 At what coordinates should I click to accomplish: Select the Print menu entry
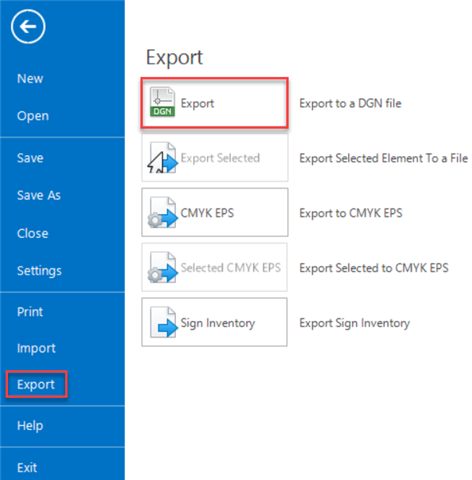point(30,312)
